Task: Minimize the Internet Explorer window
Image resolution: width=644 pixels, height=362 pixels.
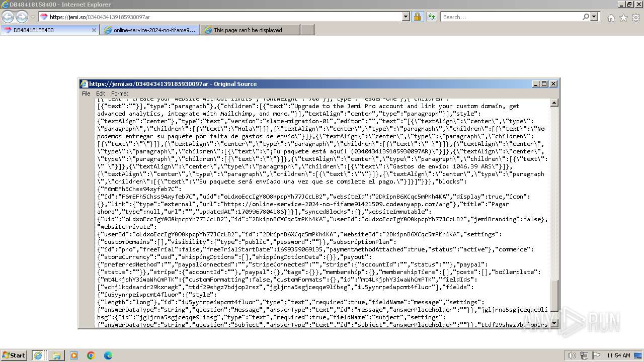Action: [x=621, y=4]
